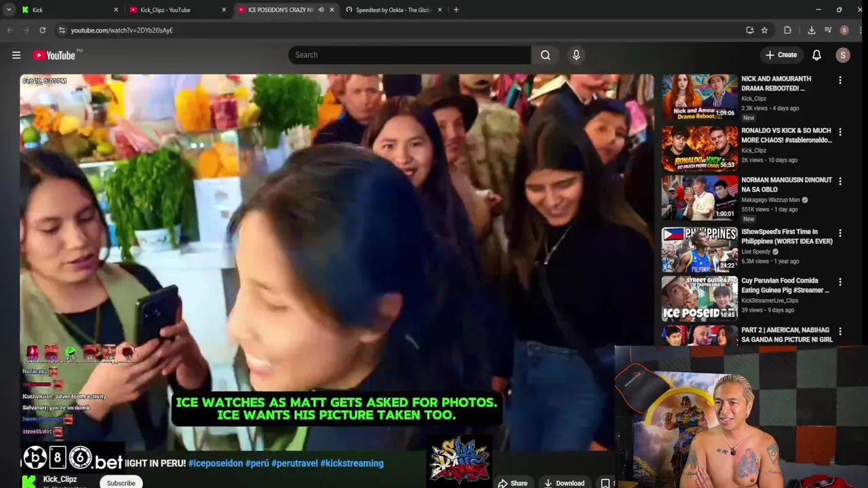Open options for RONALDO VS KICK video
The width and height of the screenshot is (868, 488).
pyautogui.click(x=840, y=132)
